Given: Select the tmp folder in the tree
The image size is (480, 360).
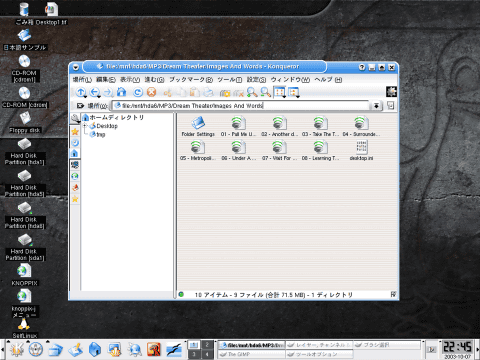Looking at the screenshot, I should coord(101,135).
